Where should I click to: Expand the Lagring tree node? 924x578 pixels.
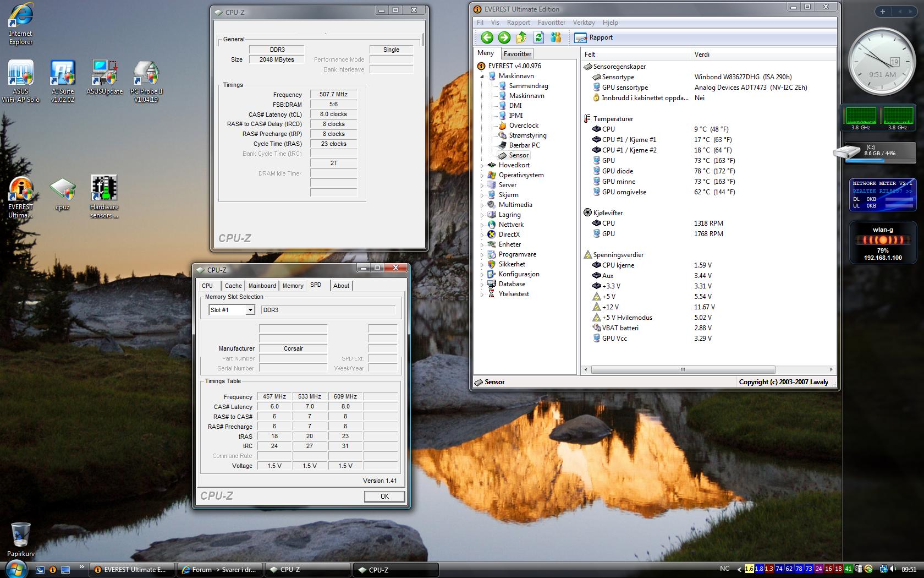click(482, 215)
